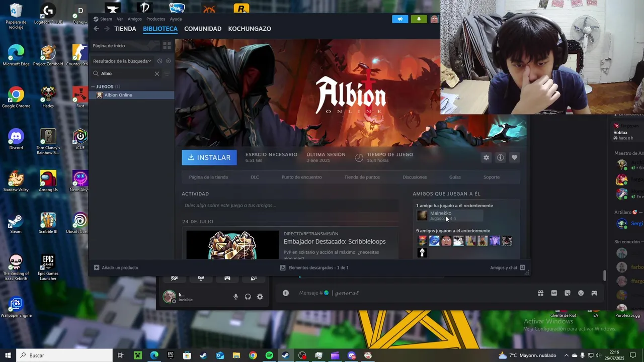Image resolution: width=644 pixels, height=362 pixels.
Task: Open Spotify from the taskbar
Action: (x=269, y=355)
